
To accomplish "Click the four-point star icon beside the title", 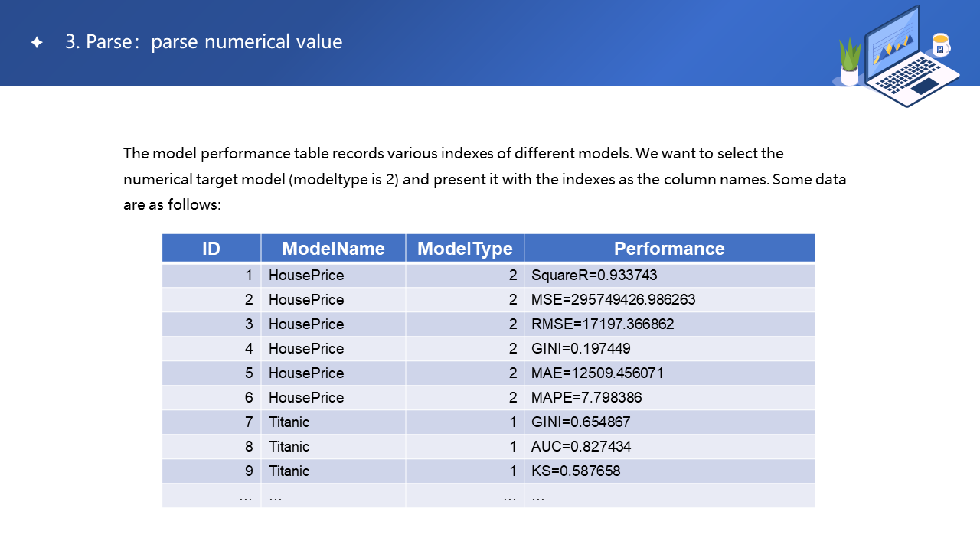I will (37, 43).
